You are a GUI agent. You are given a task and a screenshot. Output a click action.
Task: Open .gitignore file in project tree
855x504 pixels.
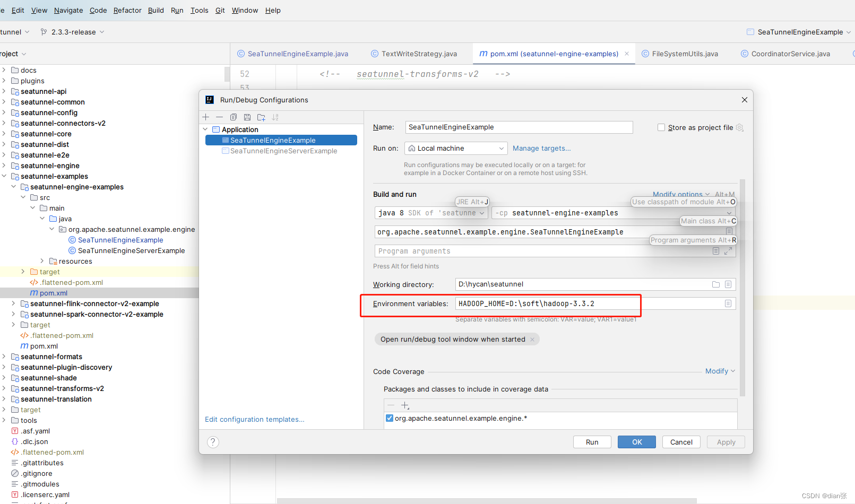(36, 473)
